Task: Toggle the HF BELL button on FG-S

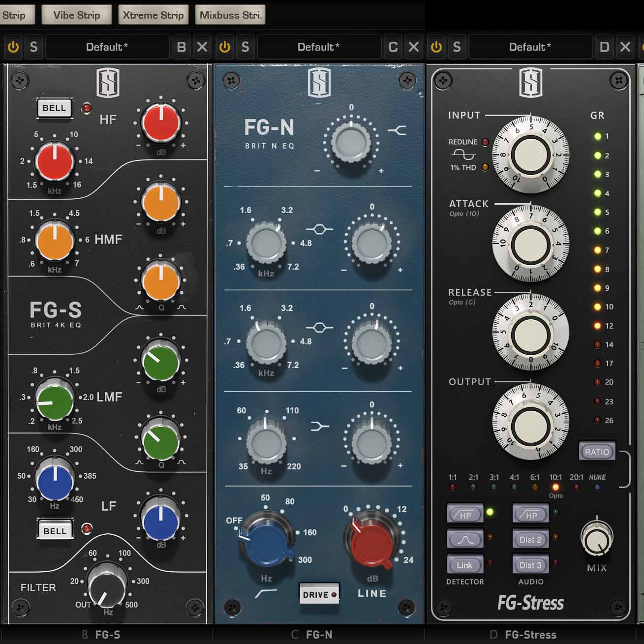Action: click(54, 108)
